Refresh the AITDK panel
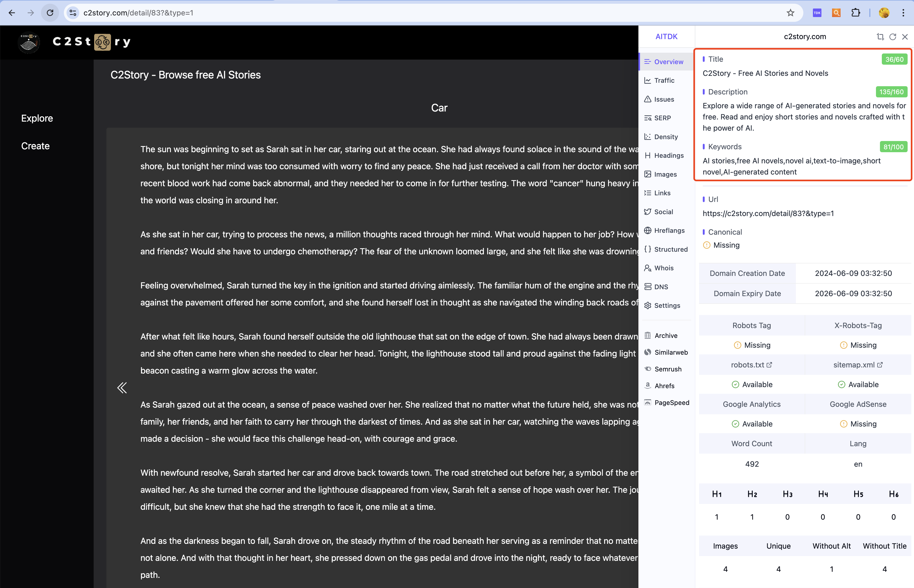 tap(893, 37)
